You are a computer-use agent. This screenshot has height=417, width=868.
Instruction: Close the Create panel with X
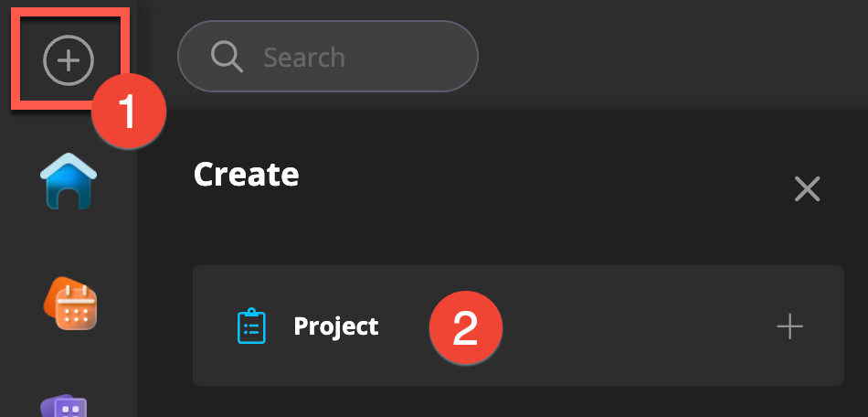[x=808, y=189]
